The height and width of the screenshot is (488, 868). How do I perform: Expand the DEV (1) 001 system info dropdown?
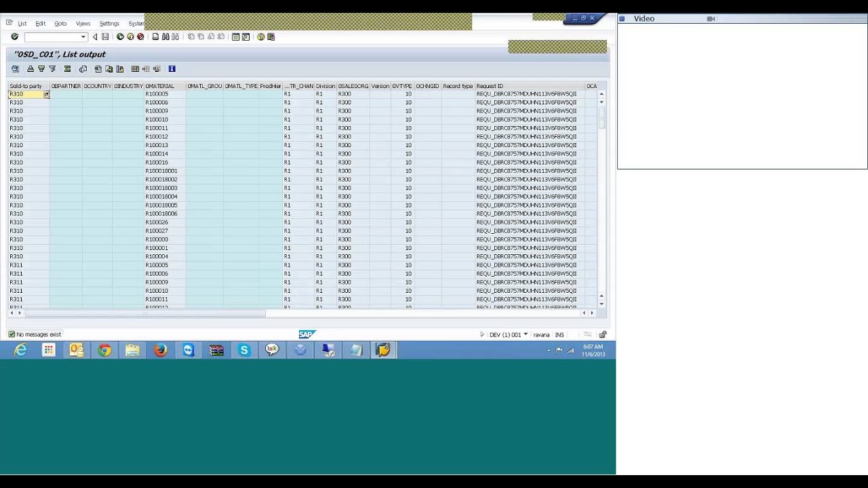(526, 334)
